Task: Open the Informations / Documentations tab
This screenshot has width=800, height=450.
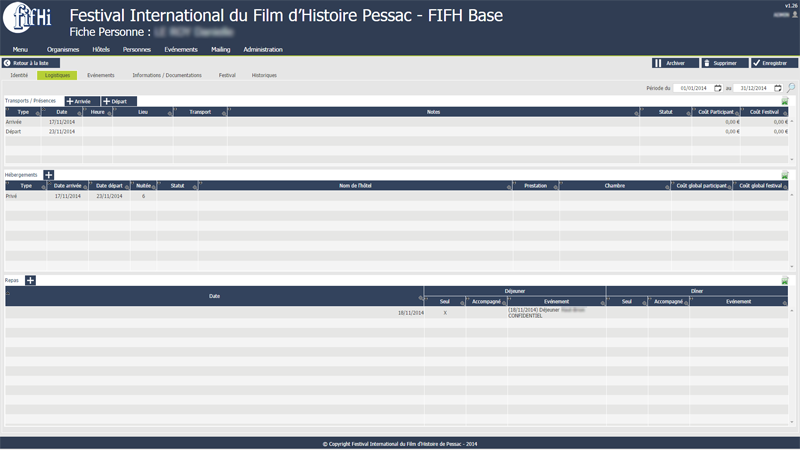Action: point(167,75)
